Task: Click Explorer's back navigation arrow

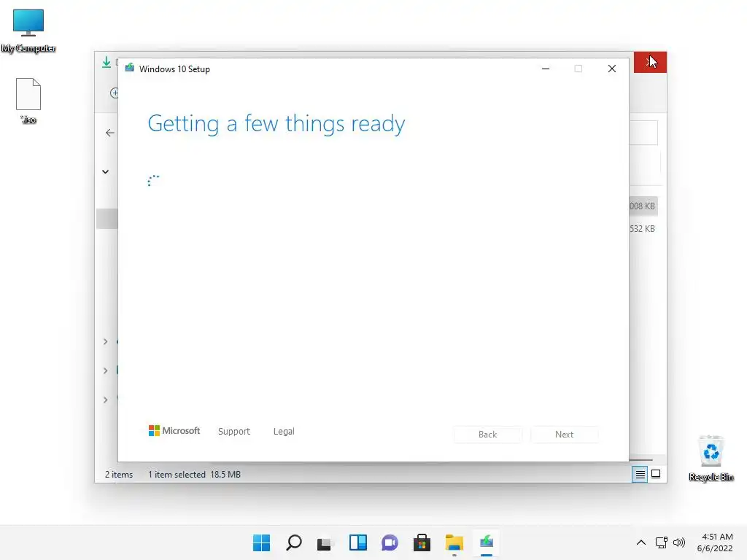Action: (110, 133)
